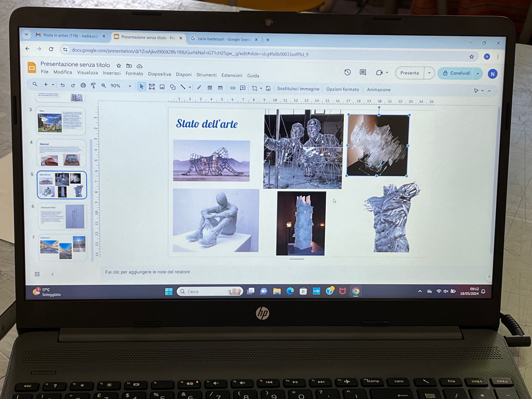
Task: Insert an image from the toolbar
Action: click(162, 87)
